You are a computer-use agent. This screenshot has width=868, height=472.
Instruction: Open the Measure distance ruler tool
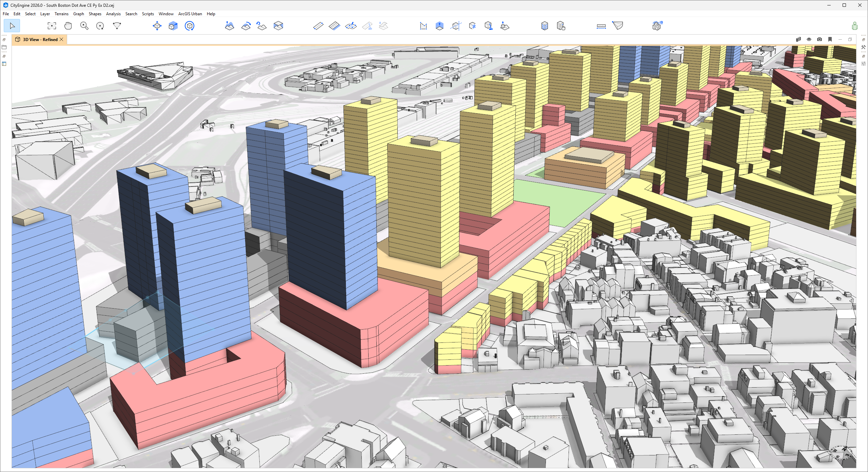coord(601,26)
